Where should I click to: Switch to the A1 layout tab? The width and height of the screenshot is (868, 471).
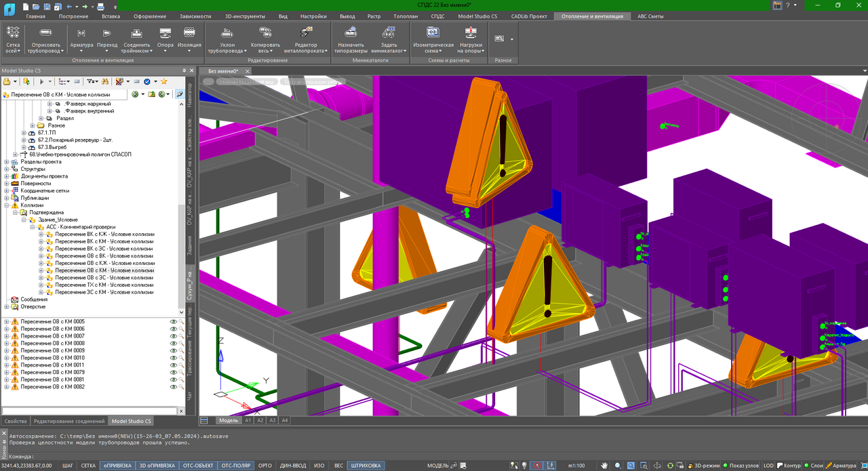(248, 420)
